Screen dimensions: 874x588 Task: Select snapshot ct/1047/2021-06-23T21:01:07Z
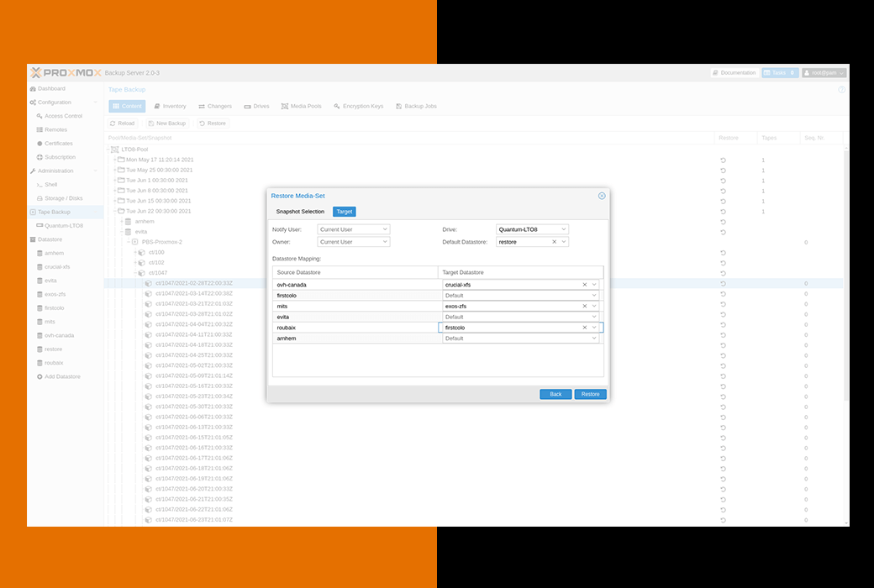click(x=194, y=520)
